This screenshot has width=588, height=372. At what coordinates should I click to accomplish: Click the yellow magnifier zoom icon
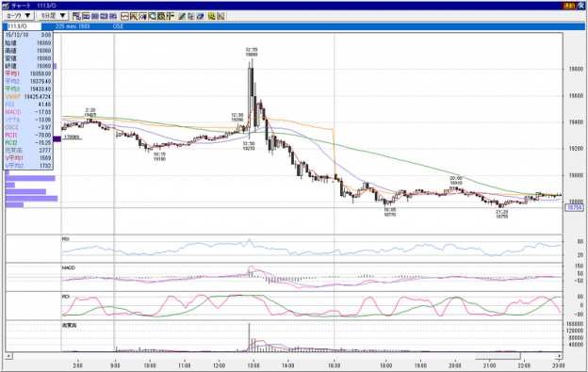211,16
